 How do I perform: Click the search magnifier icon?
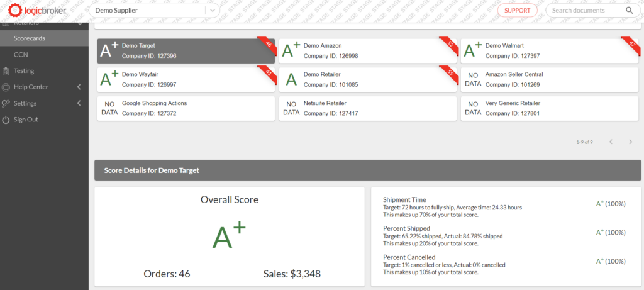click(629, 11)
